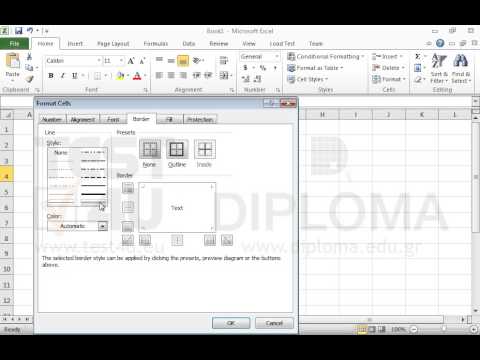Toggle Italic formatting in the ribbon
This screenshot has width=480, height=360.
[x=63, y=76]
